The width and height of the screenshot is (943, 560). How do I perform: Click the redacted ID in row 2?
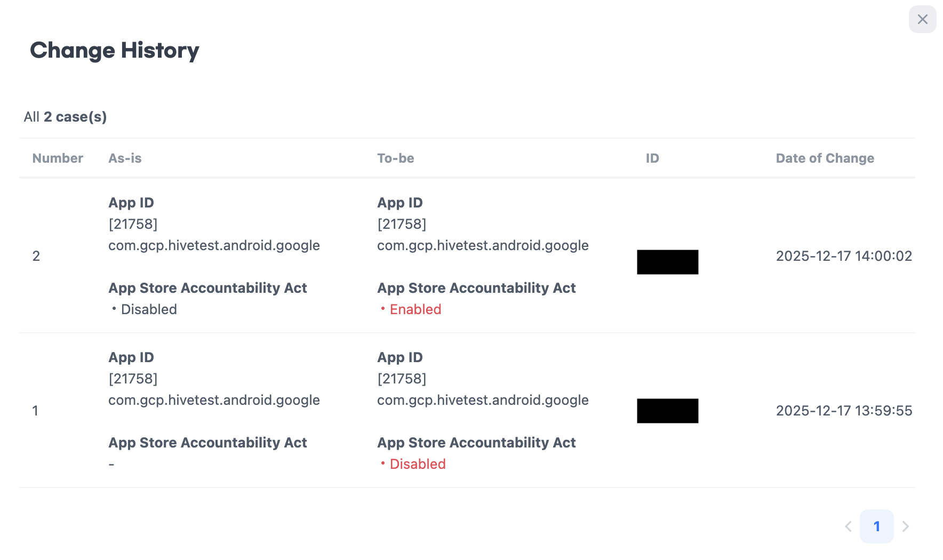click(667, 262)
